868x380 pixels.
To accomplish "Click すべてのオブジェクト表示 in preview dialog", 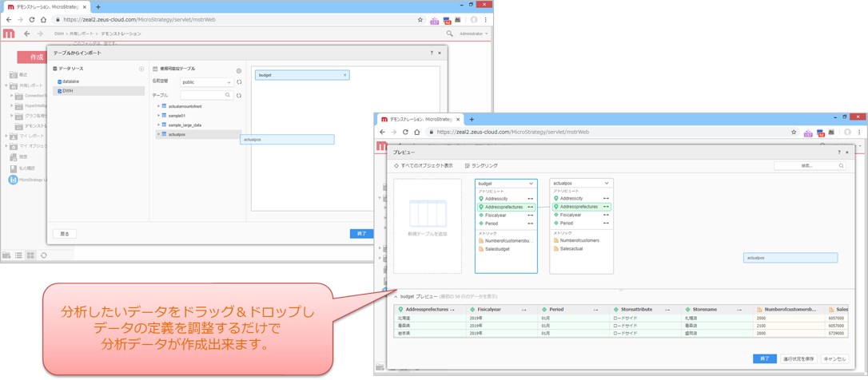I will click(423, 165).
